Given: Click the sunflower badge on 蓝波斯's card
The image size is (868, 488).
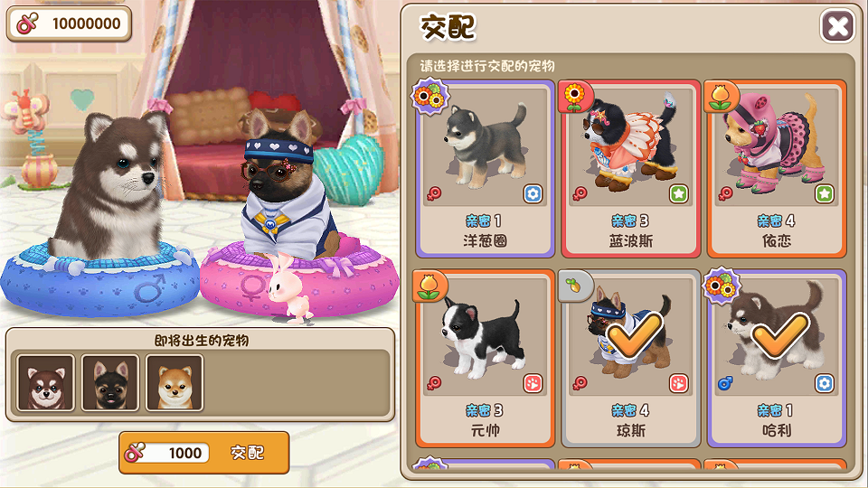Looking at the screenshot, I should tap(575, 97).
